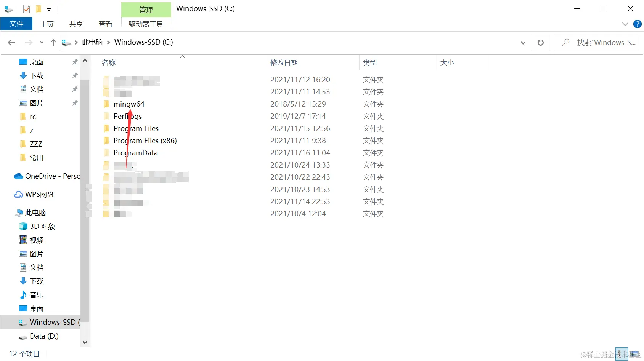Click the date 2018/5/12 15:29

[x=298, y=104]
